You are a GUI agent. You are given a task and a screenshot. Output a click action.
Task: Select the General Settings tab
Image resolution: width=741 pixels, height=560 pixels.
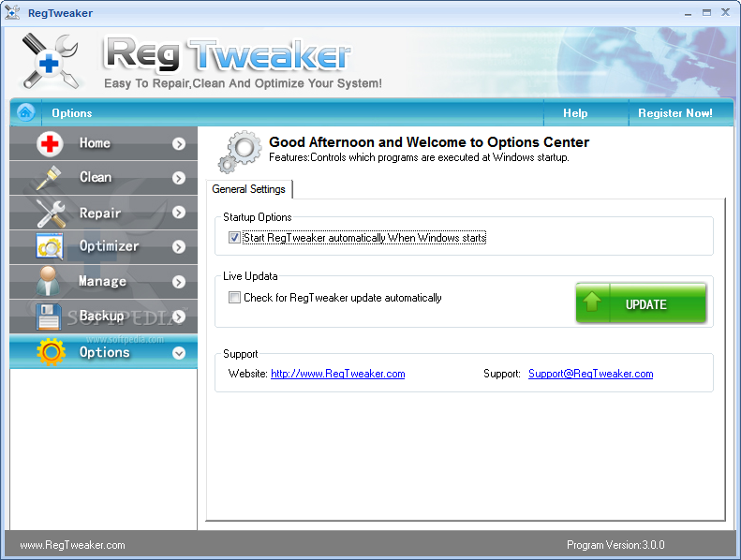tap(249, 189)
